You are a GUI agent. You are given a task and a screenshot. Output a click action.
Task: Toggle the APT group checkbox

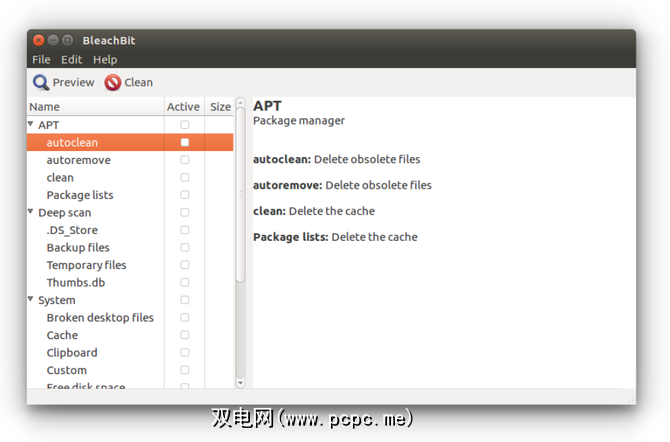[x=185, y=125]
